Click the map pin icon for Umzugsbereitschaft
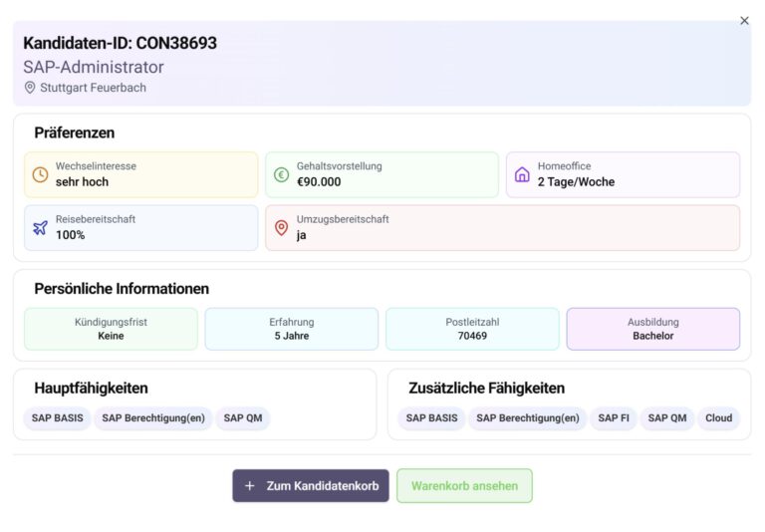 (x=281, y=227)
